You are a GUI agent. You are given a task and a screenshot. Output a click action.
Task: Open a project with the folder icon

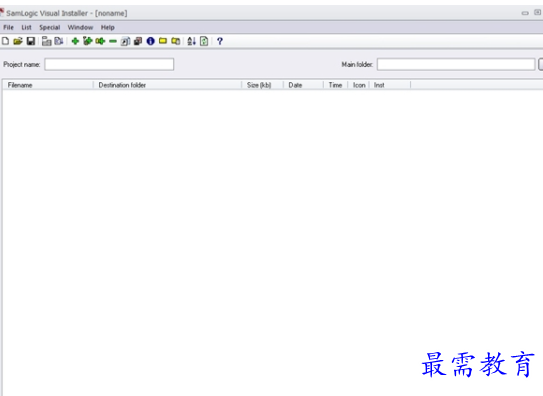[x=18, y=41]
